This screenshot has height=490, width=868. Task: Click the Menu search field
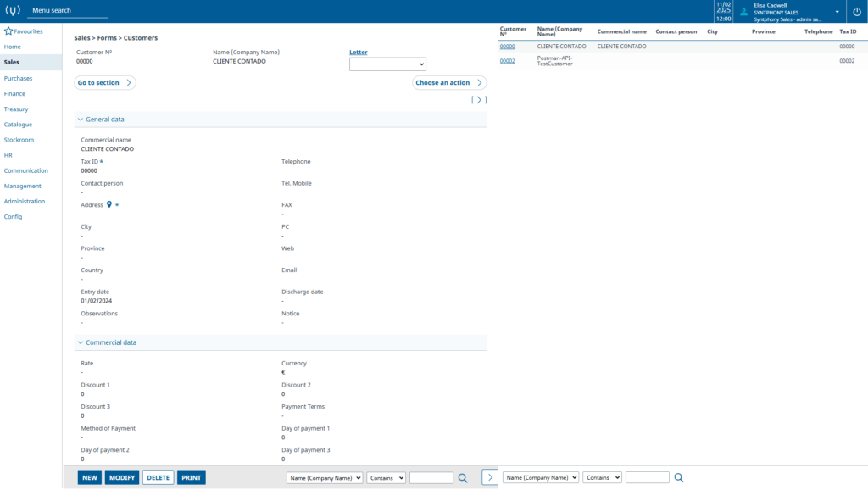pos(68,10)
